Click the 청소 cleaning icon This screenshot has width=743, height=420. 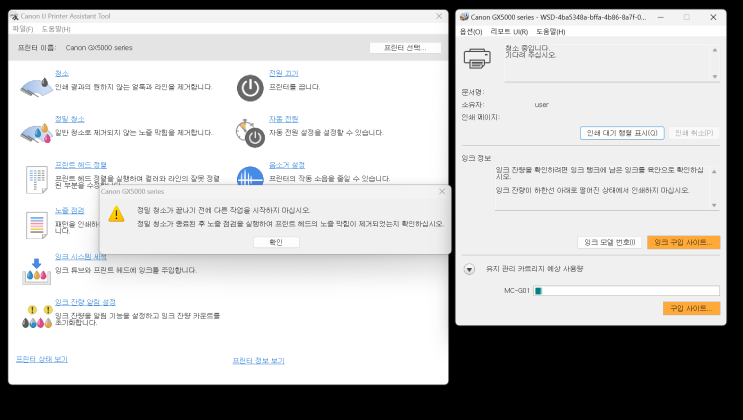click(36, 88)
